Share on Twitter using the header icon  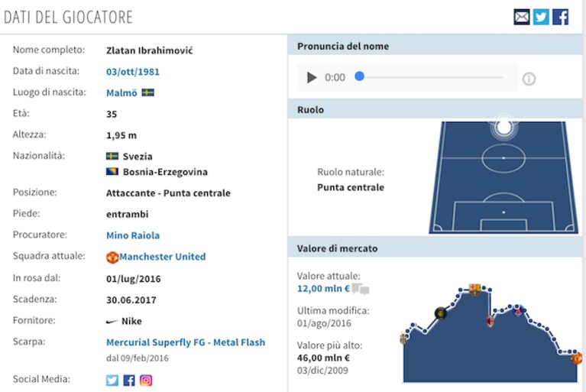coord(541,17)
